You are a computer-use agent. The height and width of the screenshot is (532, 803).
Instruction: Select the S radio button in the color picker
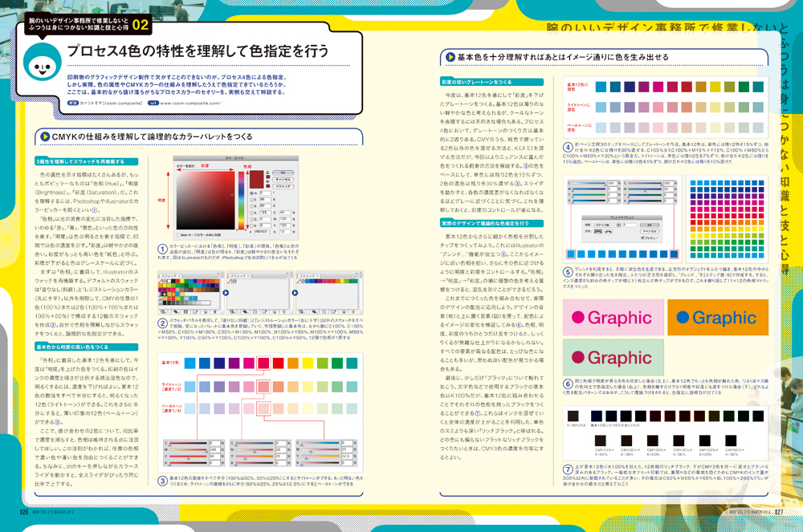tap(251, 200)
